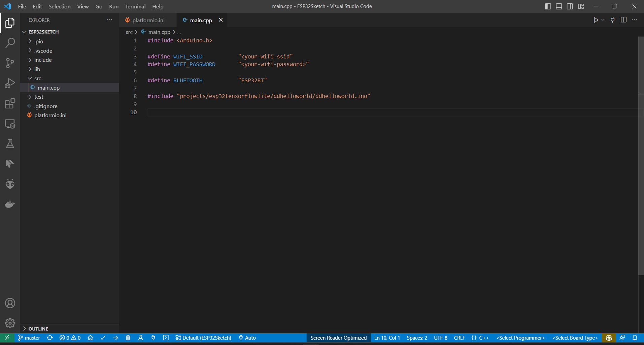Upload firmware using the arrow icon
The height and width of the screenshot is (345, 644).
[x=115, y=338]
